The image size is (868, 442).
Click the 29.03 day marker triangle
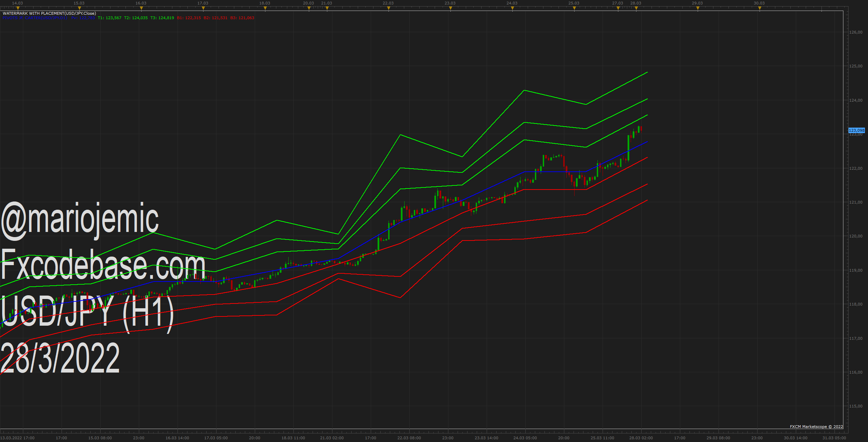point(698,9)
